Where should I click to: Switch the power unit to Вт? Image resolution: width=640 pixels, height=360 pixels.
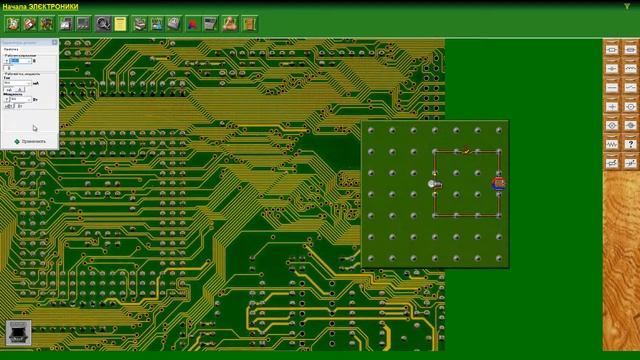(20, 106)
